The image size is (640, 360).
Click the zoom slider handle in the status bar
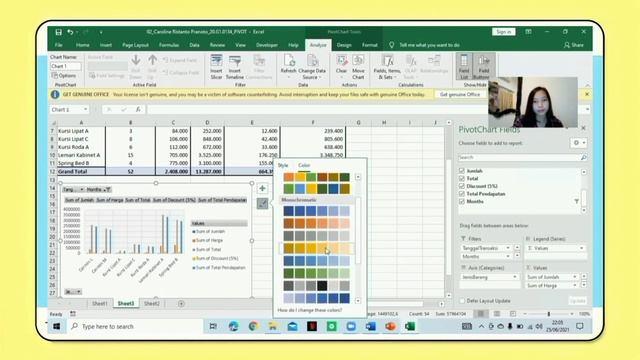click(549, 314)
